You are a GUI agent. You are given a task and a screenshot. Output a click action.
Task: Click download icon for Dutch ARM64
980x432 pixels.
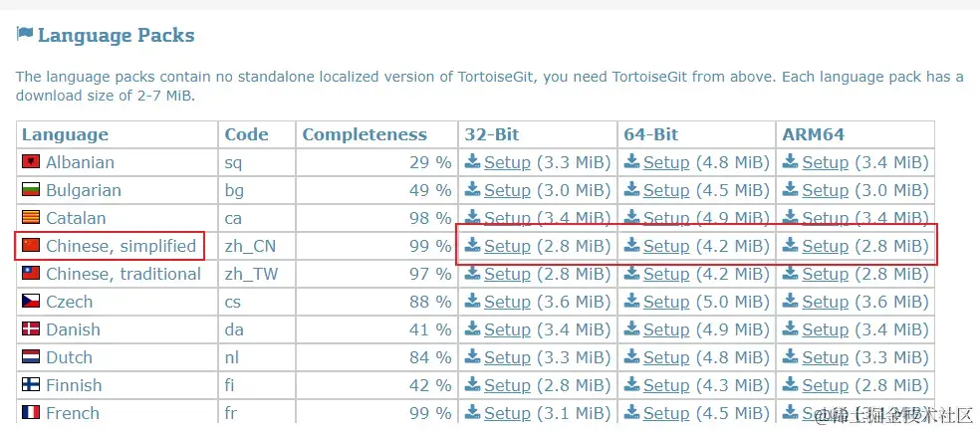pos(791,356)
